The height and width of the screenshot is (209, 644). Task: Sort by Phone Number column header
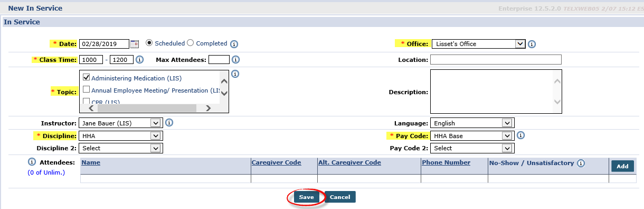446,162
